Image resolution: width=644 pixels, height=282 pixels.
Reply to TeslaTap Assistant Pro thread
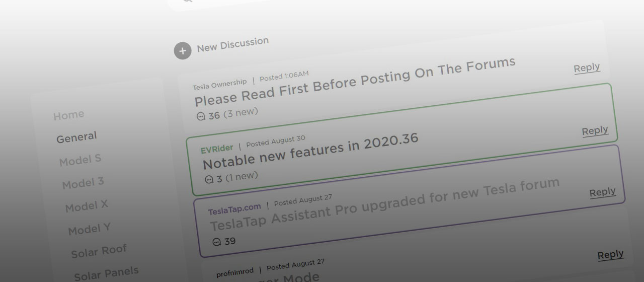602,193
